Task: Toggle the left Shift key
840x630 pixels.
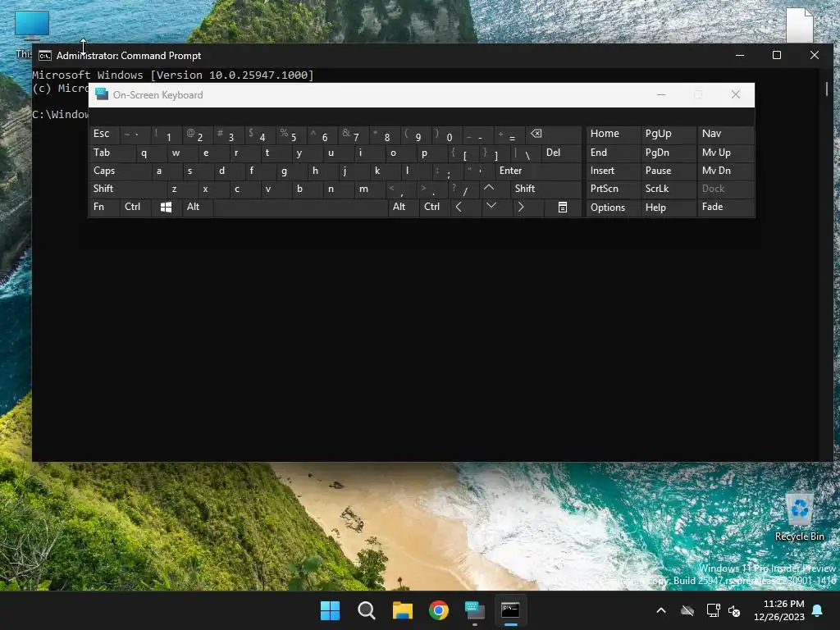Action: tap(127, 189)
